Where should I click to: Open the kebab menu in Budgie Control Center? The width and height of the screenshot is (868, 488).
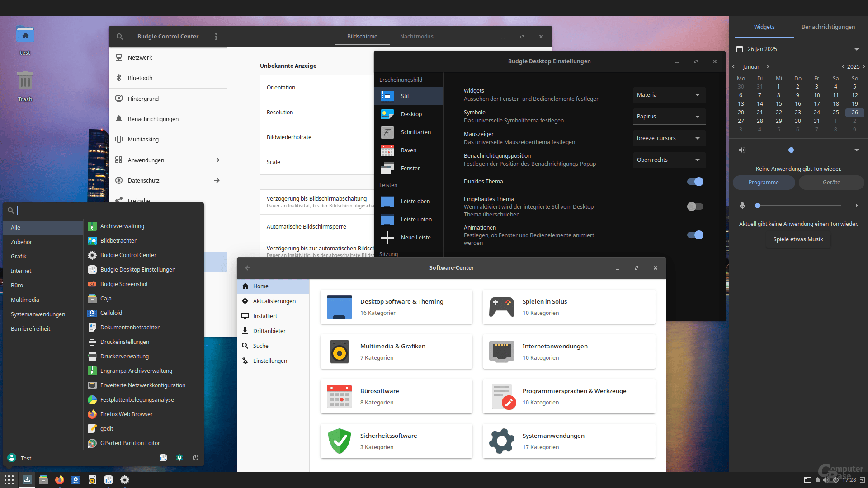coord(216,37)
